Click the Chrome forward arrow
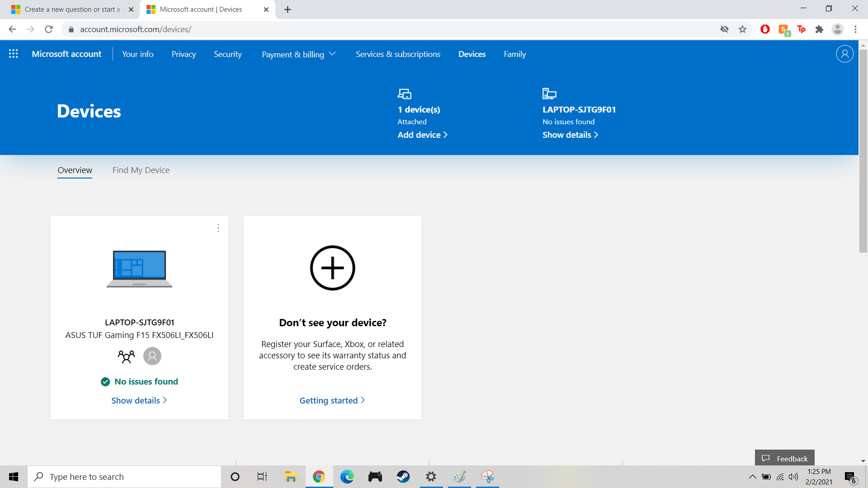This screenshot has height=488, width=868. click(30, 29)
